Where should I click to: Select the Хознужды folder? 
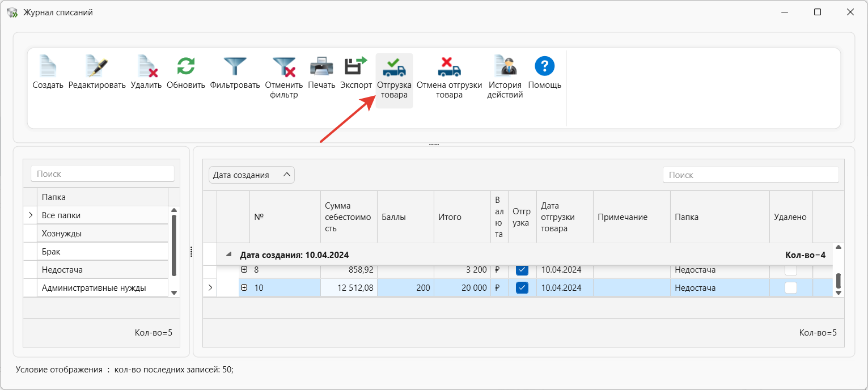click(x=103, y=234)
